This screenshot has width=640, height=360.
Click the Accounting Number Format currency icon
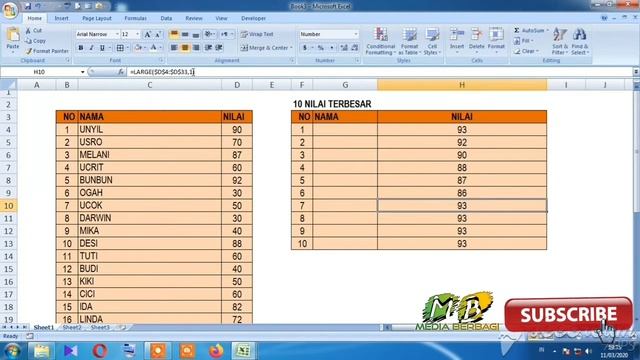point(304,48)
